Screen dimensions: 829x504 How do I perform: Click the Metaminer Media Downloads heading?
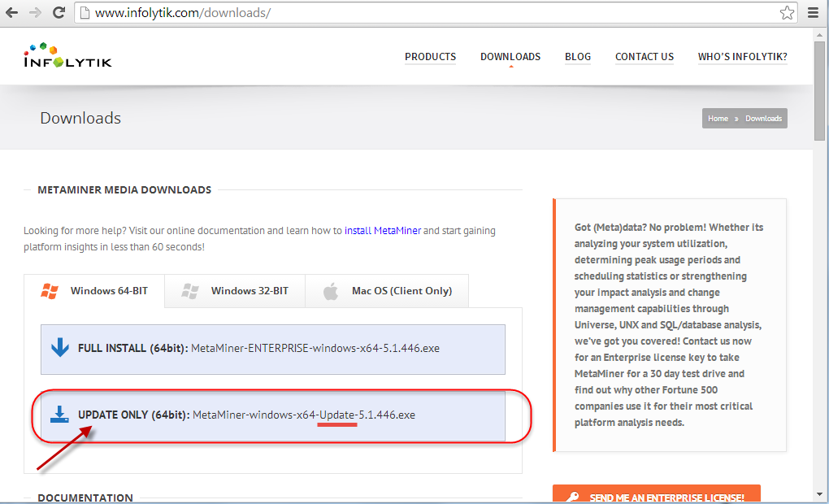[124, 190]
